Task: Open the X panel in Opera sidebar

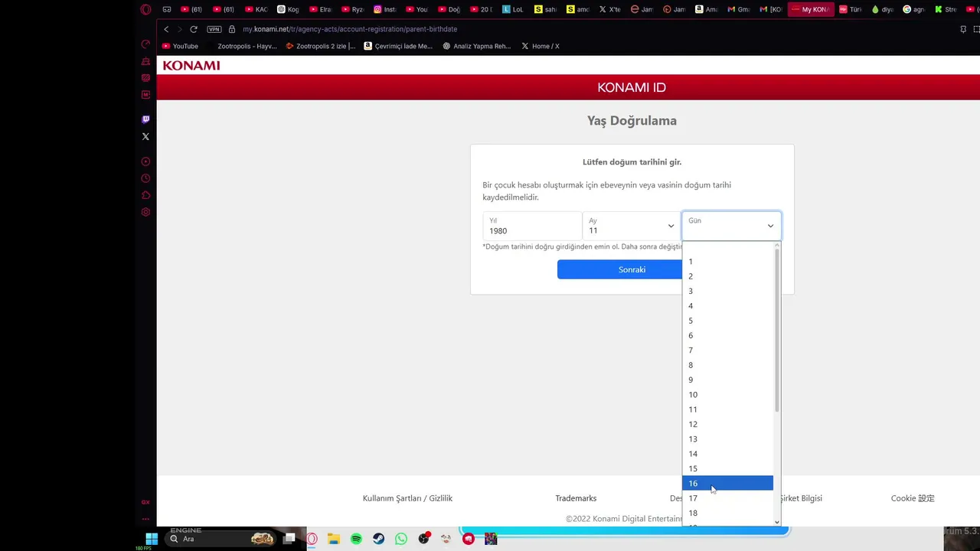Action: (145, 136)
